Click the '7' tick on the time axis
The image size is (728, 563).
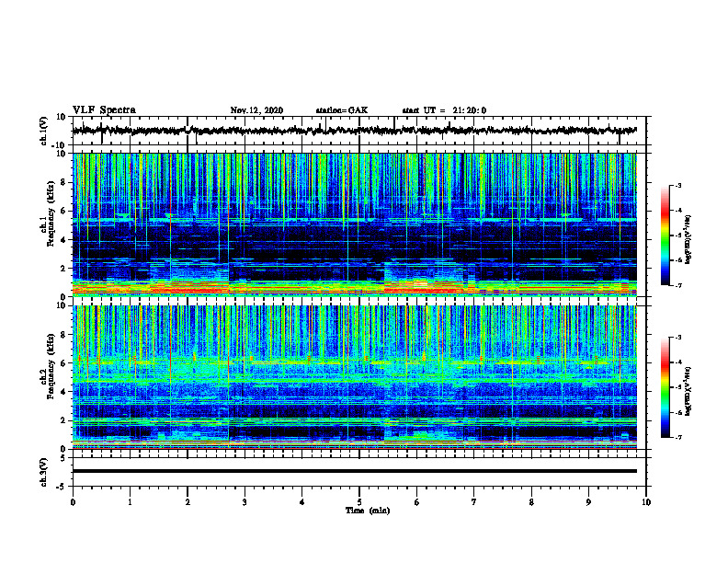(474, 502)
